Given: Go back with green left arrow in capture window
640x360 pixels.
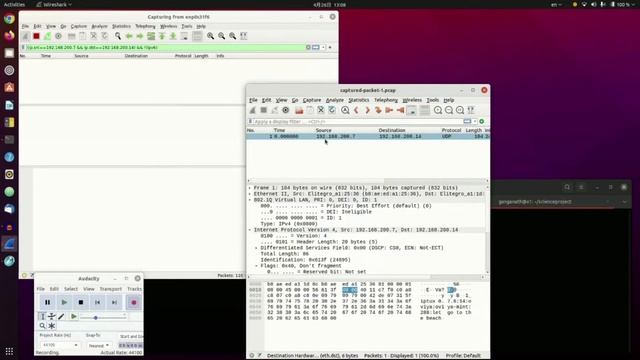Looking at the screenshot, I should [x=129, y=36].
